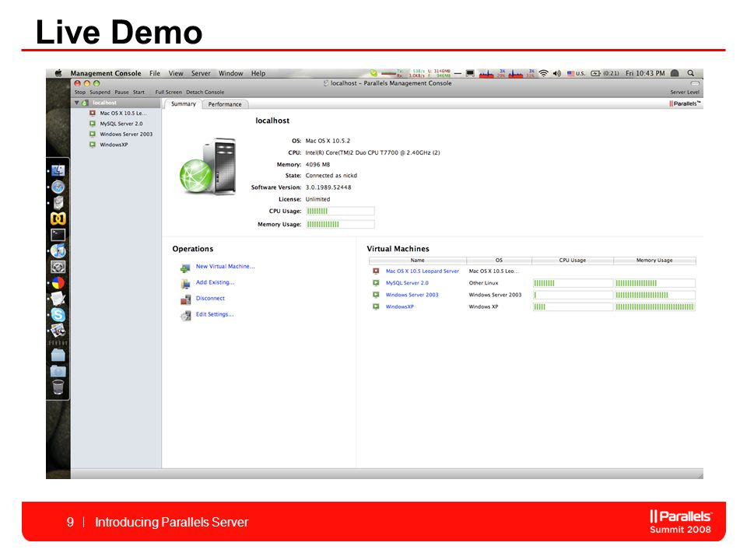Screen dimensions: 747x560
Task: Click Detach Console in the toolbar
Action: (205, 93)
